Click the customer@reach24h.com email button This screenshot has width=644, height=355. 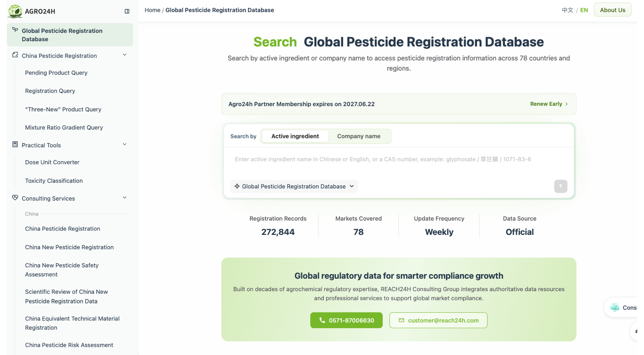click(x=438, y=320)
